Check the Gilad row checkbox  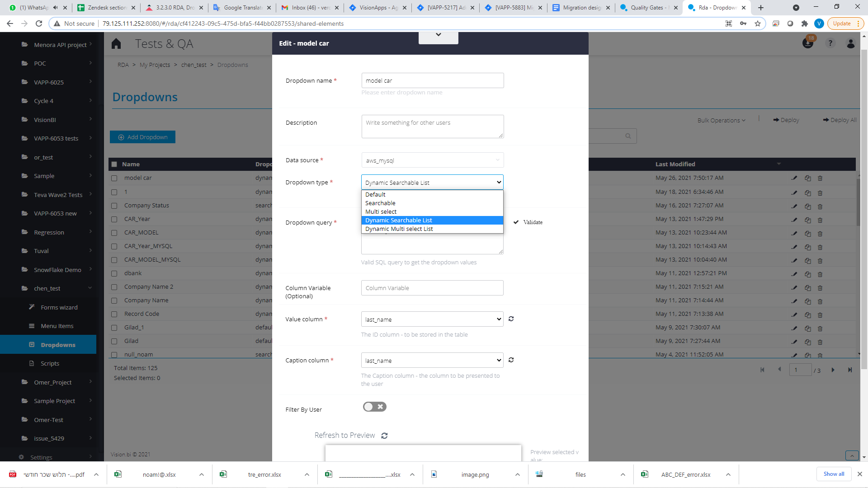[x=114, y=342]
